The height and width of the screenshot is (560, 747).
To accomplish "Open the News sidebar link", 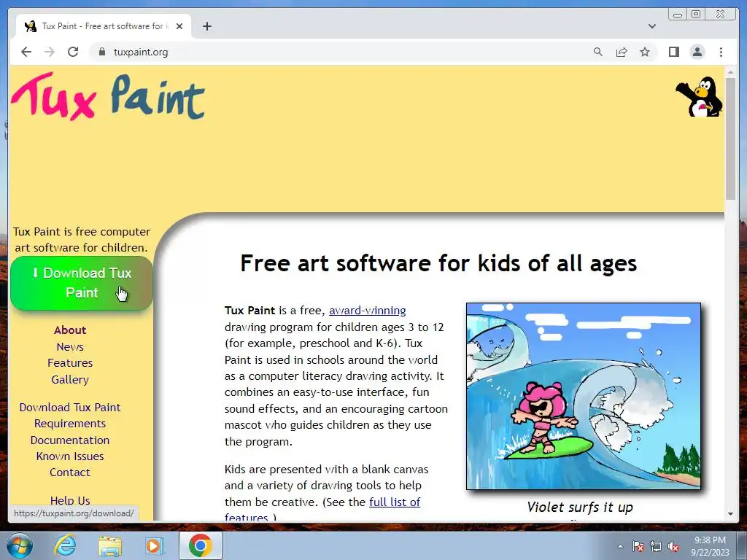I will point(70,346).
